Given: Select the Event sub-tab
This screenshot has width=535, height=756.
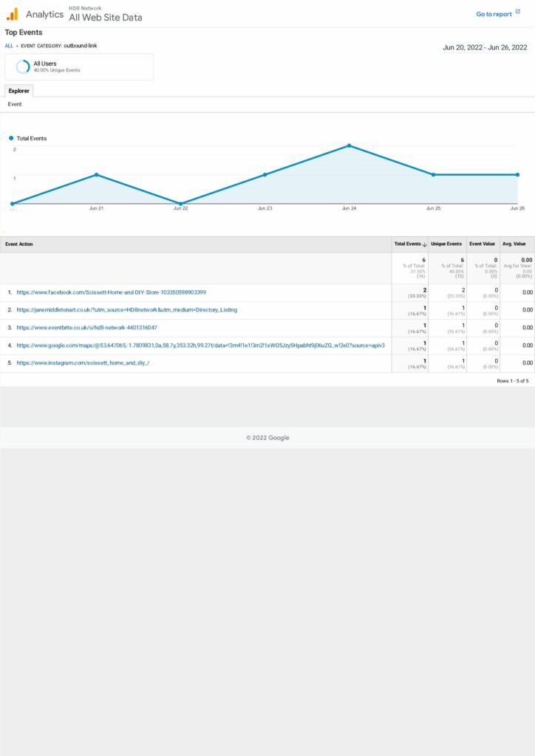Looking at the screenshot, I should [x=15, y=105].
